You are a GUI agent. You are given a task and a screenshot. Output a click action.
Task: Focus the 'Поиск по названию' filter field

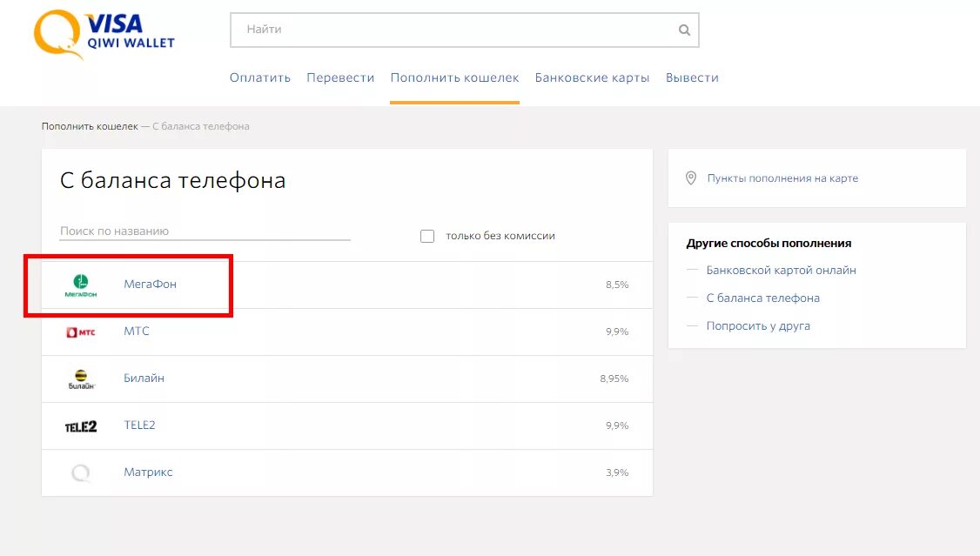205,231
